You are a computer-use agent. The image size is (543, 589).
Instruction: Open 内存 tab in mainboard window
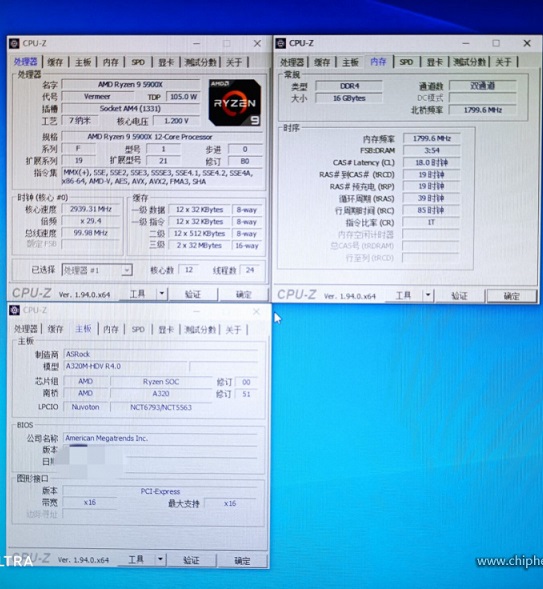coord(110,329)
